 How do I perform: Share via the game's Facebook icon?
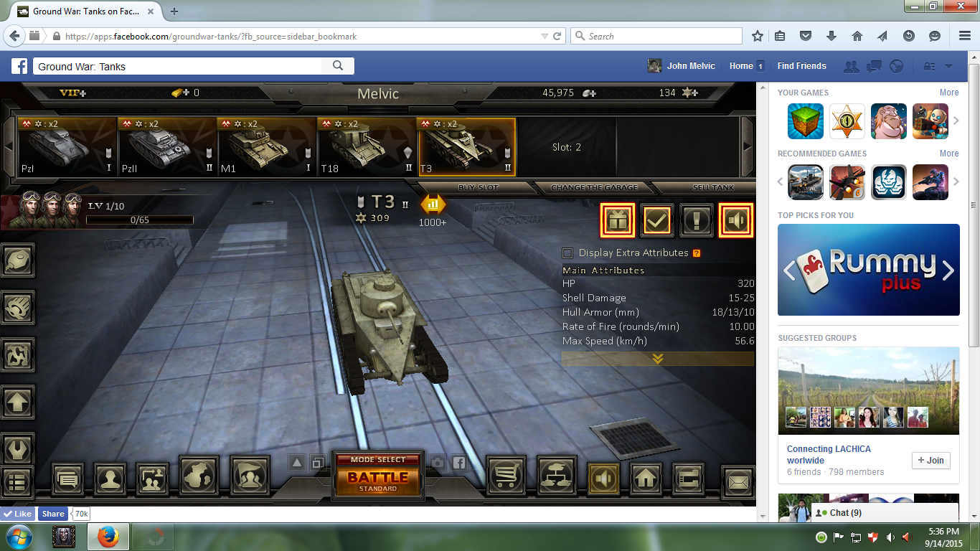pyautogui.click(x=459, y=463)
